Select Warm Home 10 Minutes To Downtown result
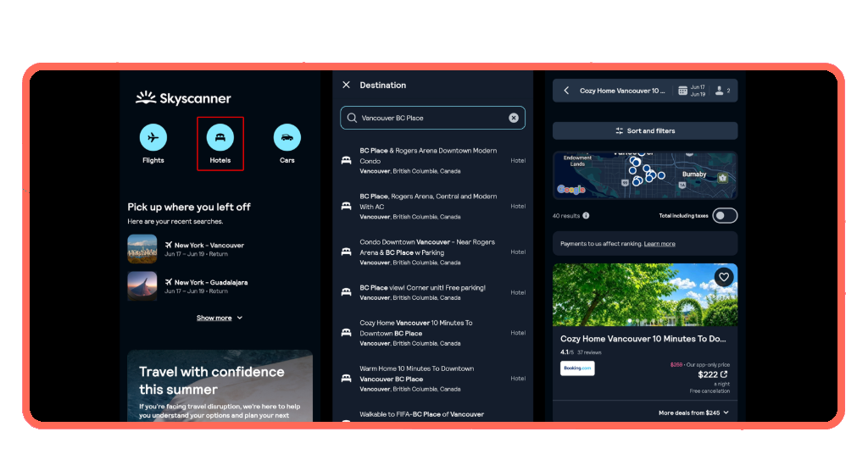This screenshot has height=454, width=868. coord(432,379)
